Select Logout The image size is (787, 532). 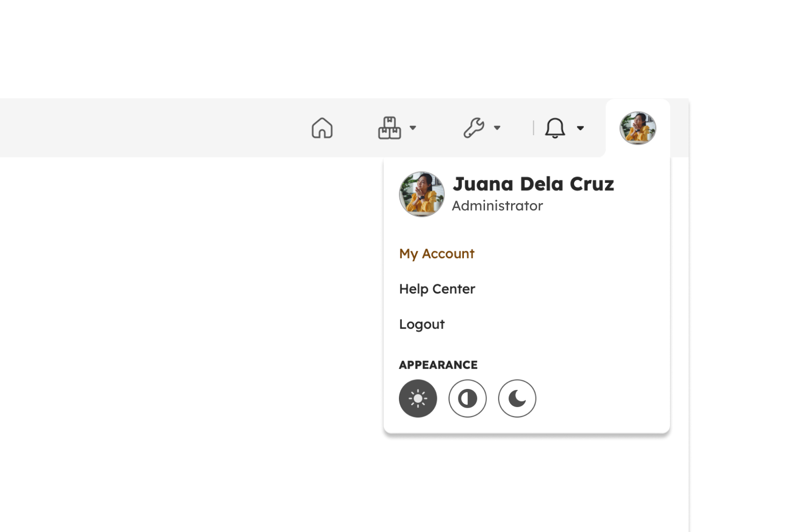tap(422, 324)
